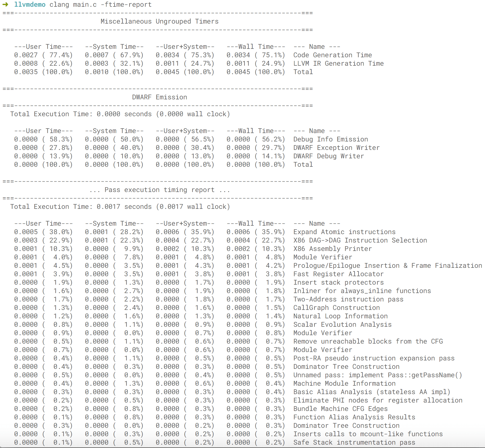Click the Unnamed pass getPassName() entry
The height and width of the screenshot is (448, 485).
377,375
